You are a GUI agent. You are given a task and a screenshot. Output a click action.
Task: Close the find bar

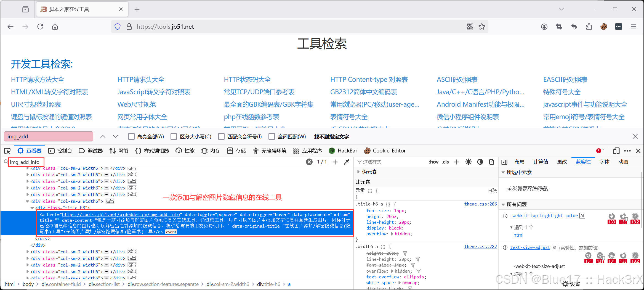coord(635,136)
